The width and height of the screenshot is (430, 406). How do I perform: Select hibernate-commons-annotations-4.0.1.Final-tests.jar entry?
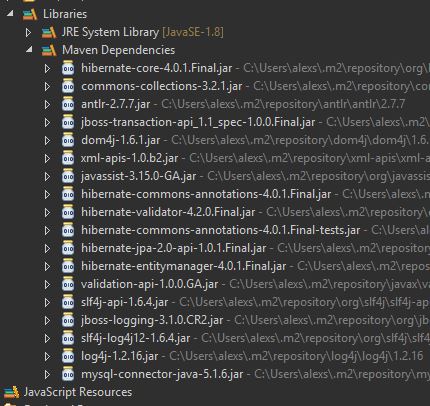point(221,230)
